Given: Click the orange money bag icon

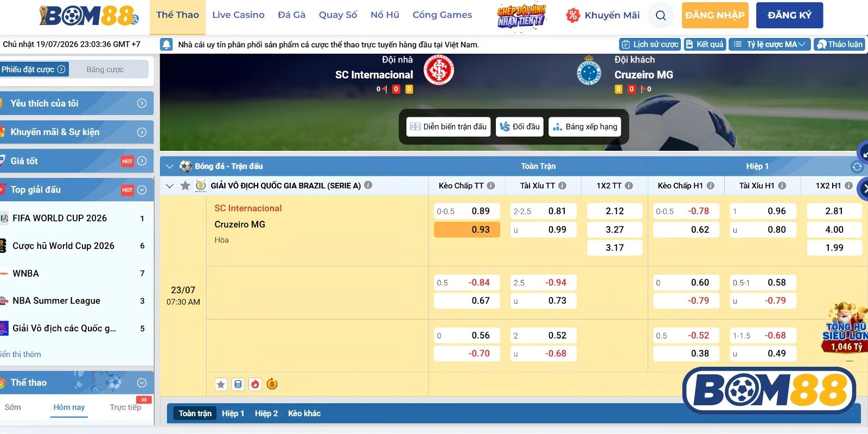Looking at the screenshot, I should [272, 384].
